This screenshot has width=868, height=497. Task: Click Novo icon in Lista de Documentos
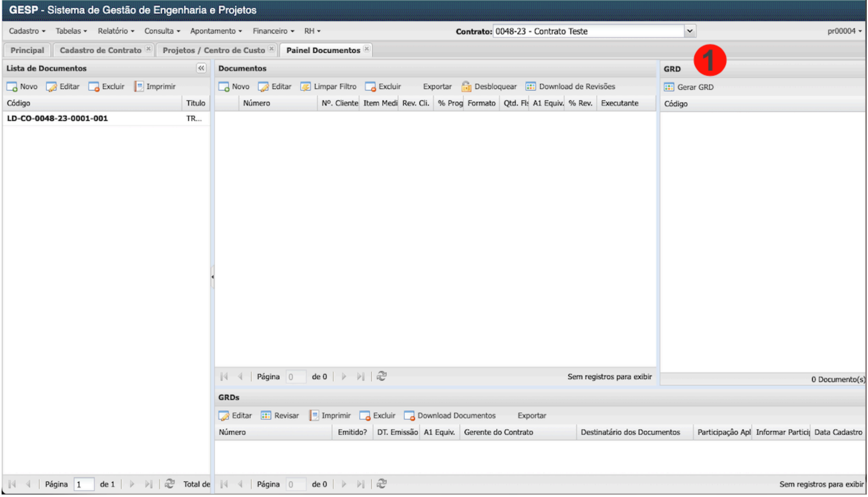tap(12, 87)
